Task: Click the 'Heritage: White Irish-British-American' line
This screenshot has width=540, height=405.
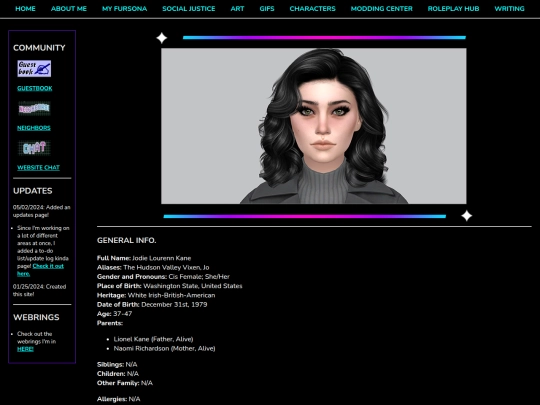Action: [156, 295]
